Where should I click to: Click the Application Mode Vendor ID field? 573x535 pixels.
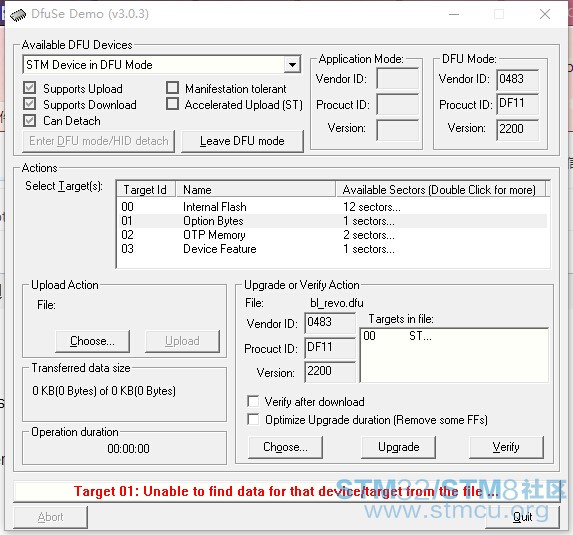[398, 78]
